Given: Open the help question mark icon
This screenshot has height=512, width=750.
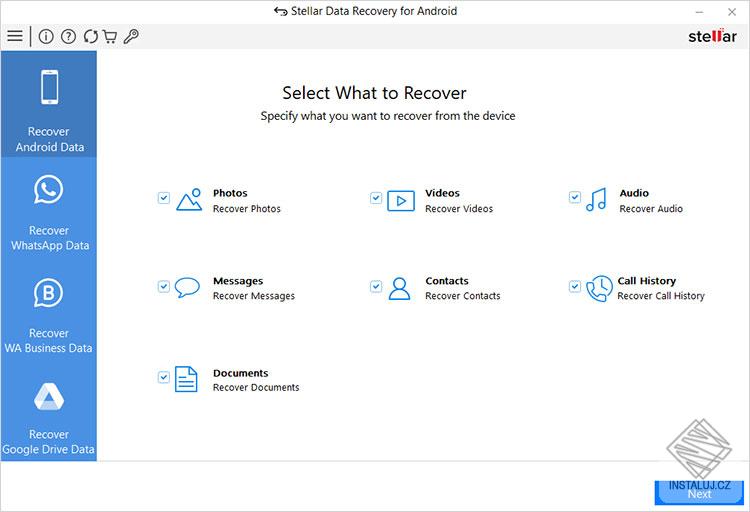Looking at the screenshot, I should 68,36.
